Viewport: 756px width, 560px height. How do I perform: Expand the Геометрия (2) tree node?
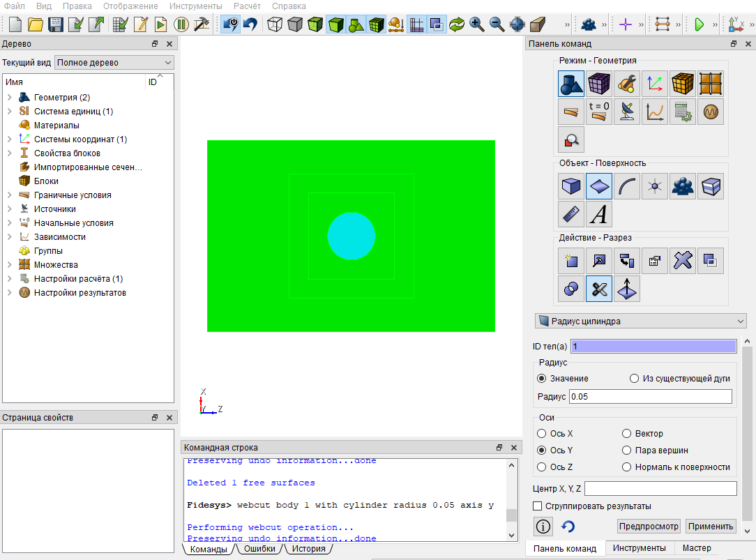coord(10,98)
